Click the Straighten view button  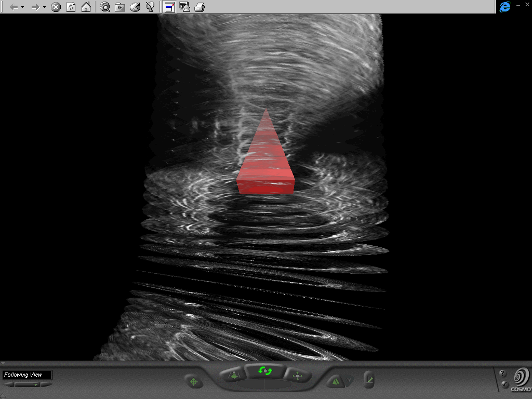[369, 380]
